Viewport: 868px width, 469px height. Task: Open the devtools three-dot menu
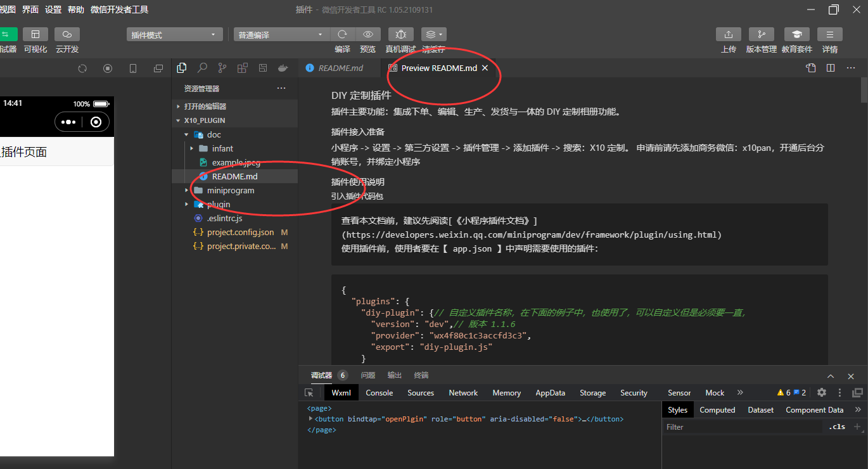(x=840, y=393)
